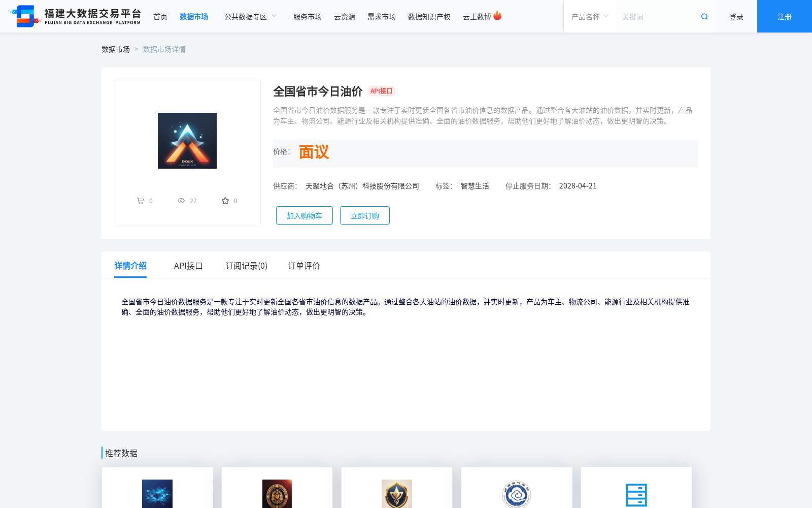Open the blue database icon recommended item
This screenshot has width=812, height=508.
(x=636, y=494)
